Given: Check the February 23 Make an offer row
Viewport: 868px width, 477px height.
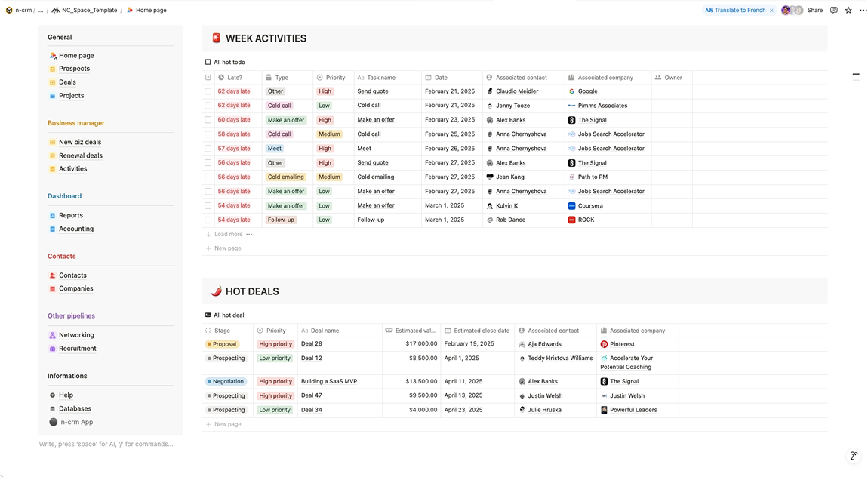Looking at the screenshot, I should tap(208, 120).
